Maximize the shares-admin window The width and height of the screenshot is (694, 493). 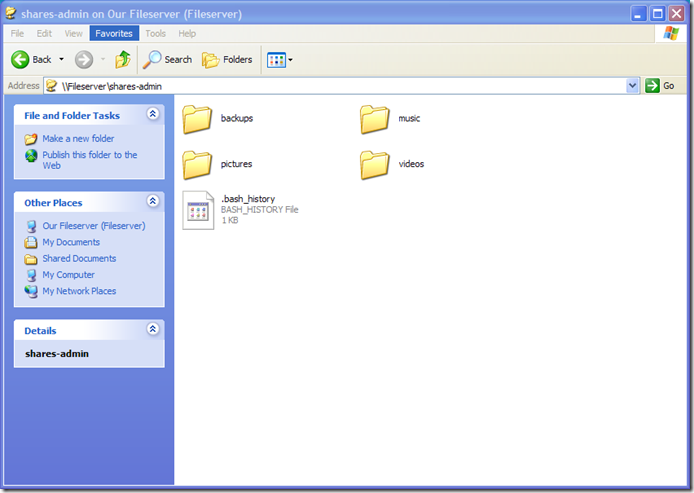(x=657, y=14)
